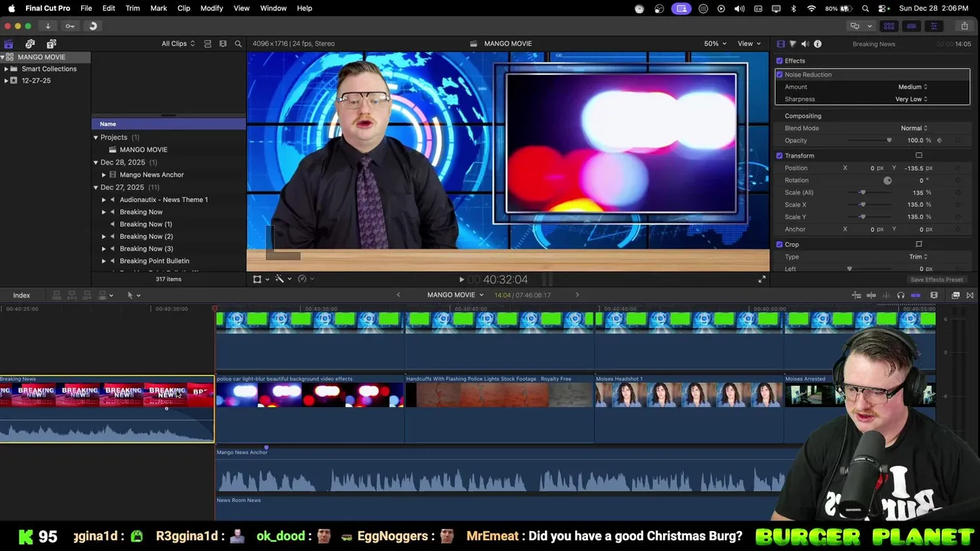Toggle the inspector sliders button
The width and height of the screenshot is (980, 551).
tap(933, 26)
